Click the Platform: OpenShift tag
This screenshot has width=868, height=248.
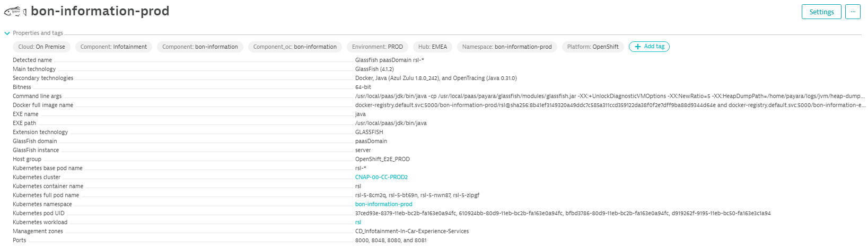click(592, 47)
